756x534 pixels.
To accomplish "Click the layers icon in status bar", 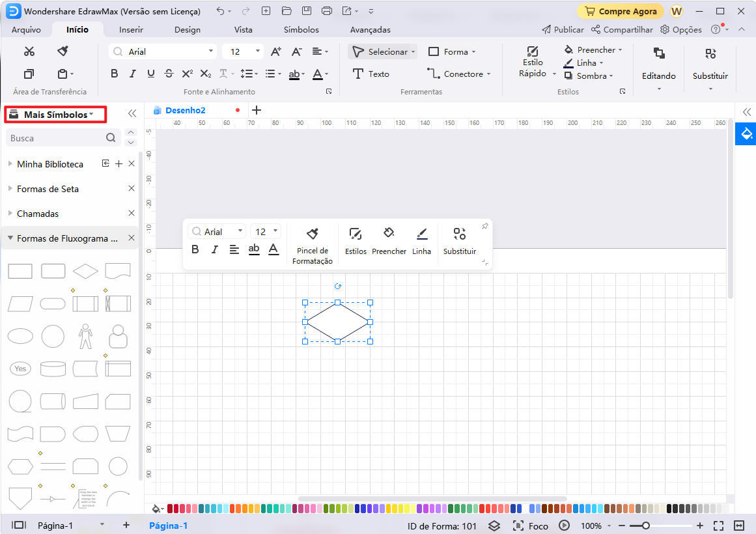I will tap(494, 526).
